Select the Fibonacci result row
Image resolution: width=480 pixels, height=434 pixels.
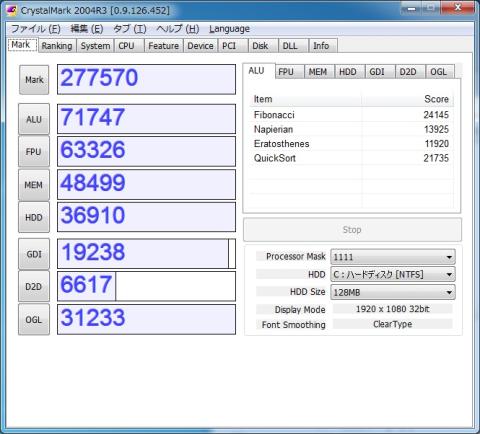pyautogui.click(x=351, y=115)
